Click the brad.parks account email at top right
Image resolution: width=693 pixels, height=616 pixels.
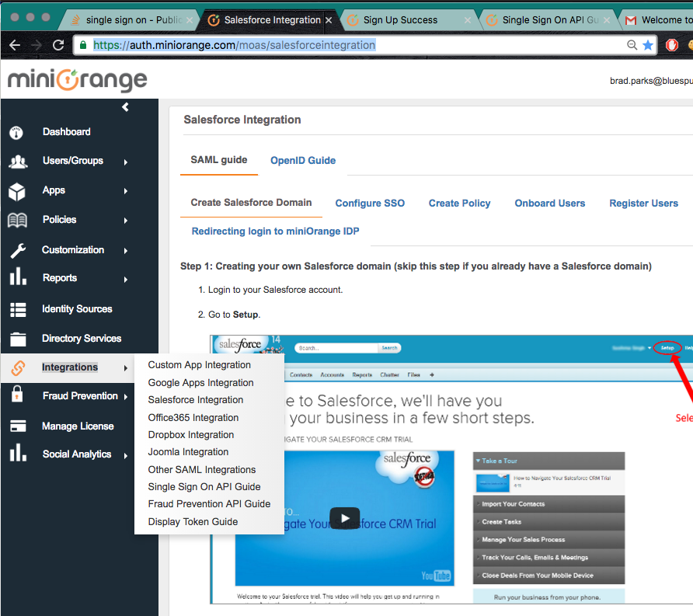pos(651,81)
